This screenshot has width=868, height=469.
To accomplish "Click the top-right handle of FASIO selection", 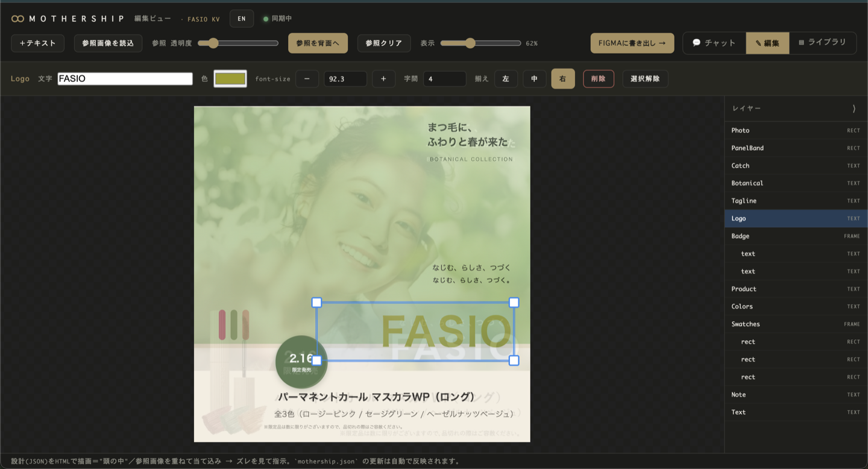I will 514,303.
